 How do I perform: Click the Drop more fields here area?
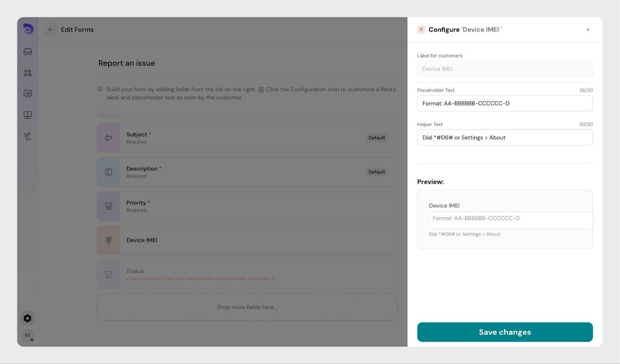click(x=247, y=307)
